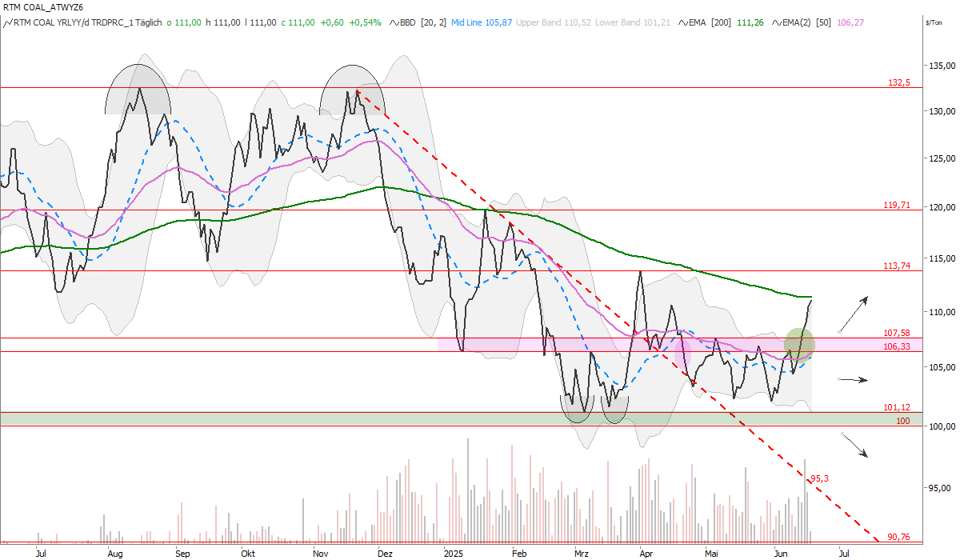Select the Lower Band 101,21 legend value

632,22
